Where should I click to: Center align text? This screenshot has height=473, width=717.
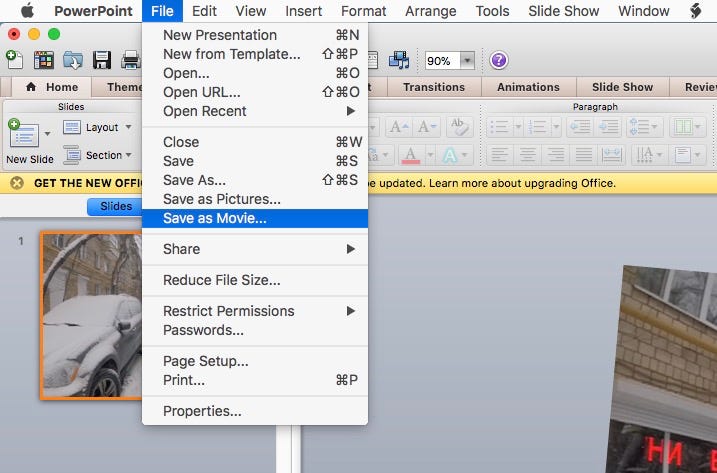pyautogui.click(x=528, y=155)
